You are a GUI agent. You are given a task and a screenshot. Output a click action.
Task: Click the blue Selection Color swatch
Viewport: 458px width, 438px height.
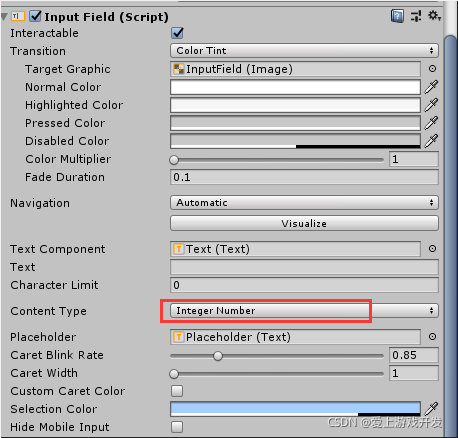(295, 409)
